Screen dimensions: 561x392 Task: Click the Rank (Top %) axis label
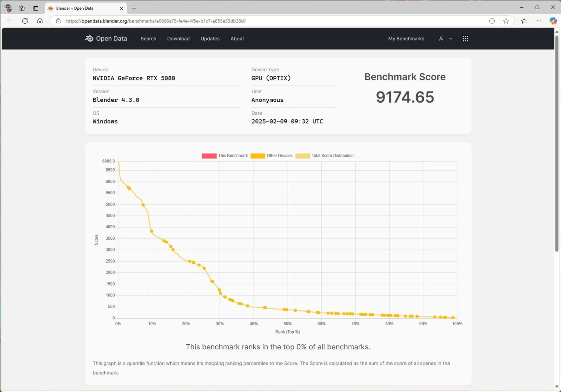click(x=288, y=332)
